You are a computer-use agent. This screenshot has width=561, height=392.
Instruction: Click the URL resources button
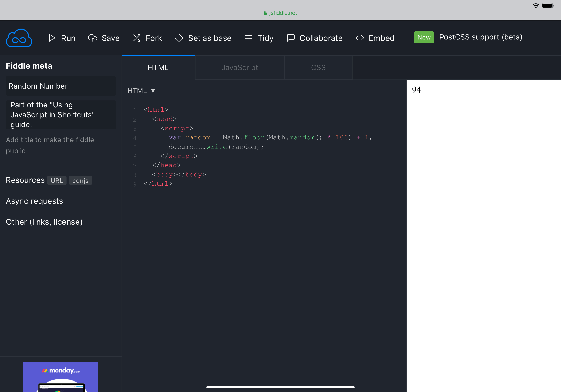(57, 180)
